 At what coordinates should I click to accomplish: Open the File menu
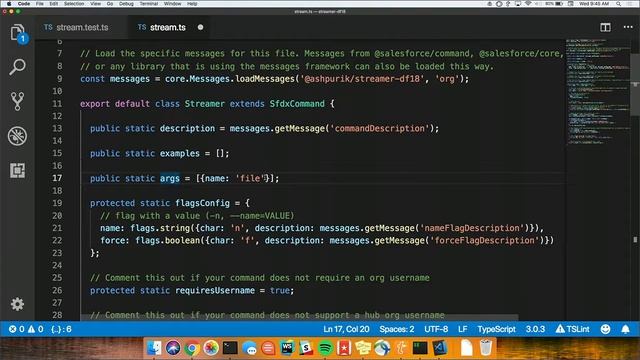coord(40,3)
